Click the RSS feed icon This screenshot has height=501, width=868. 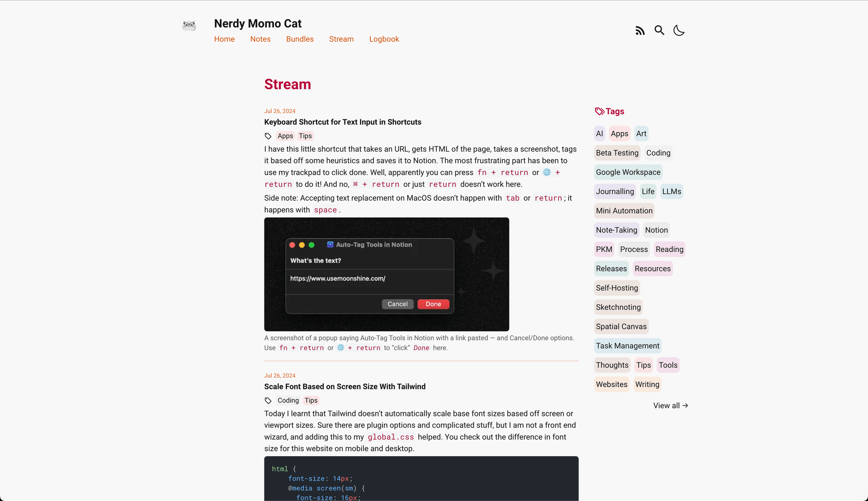(640, 31)
